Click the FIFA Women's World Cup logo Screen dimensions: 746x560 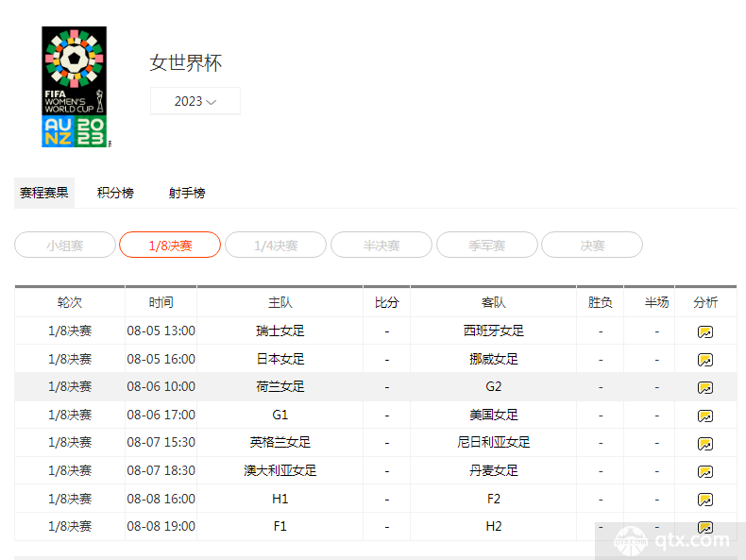tap(75, 87)
